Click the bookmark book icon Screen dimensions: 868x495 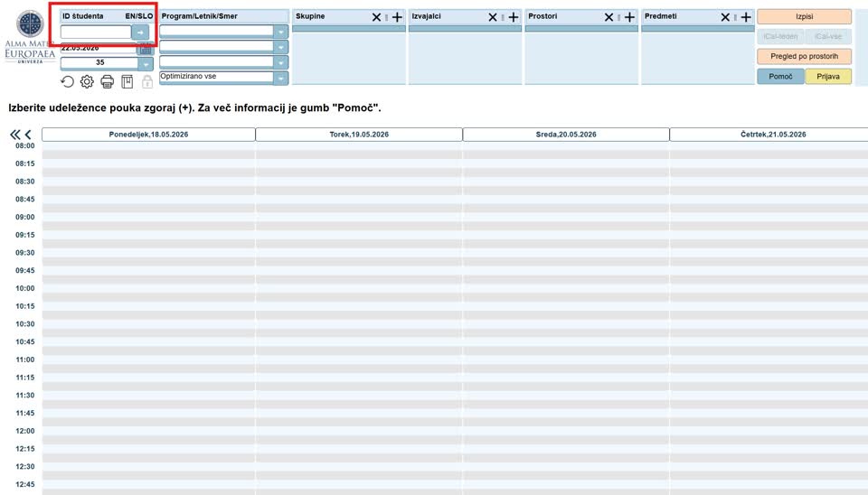click(127, 82)
